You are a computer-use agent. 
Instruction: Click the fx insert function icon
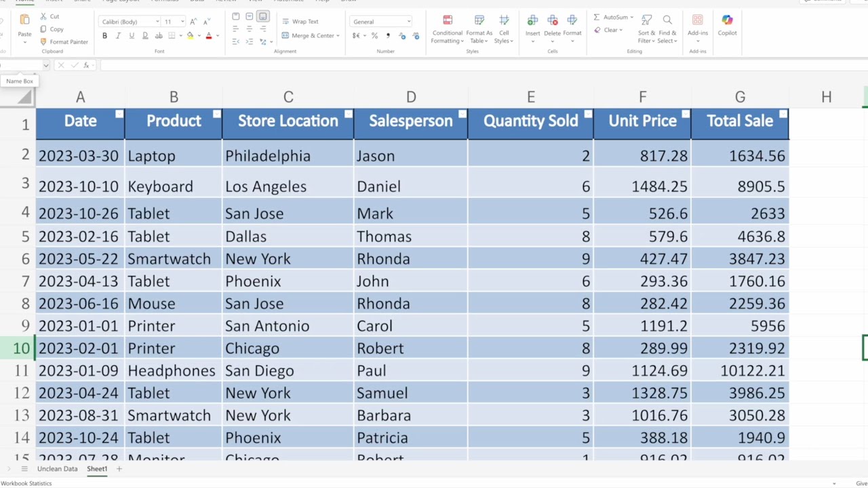86,65
